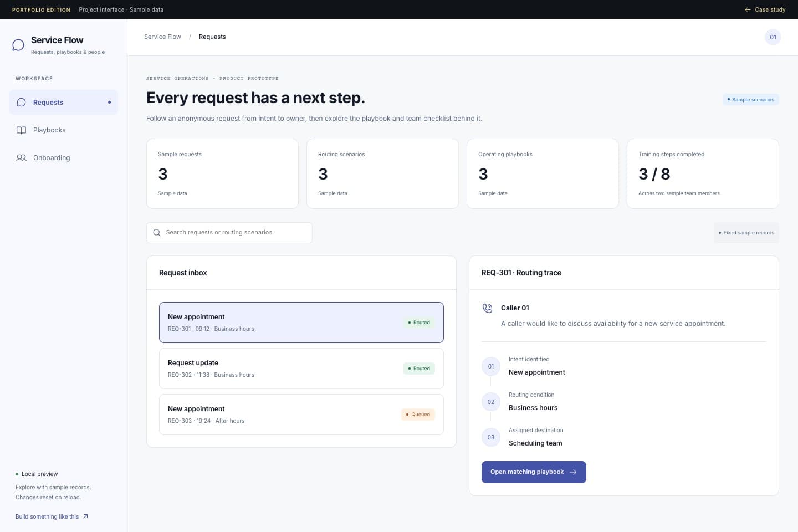Click the Caller 01 label
Image resolution: width=798 pixels, height=532 pixels.
[x=515, y=308]
